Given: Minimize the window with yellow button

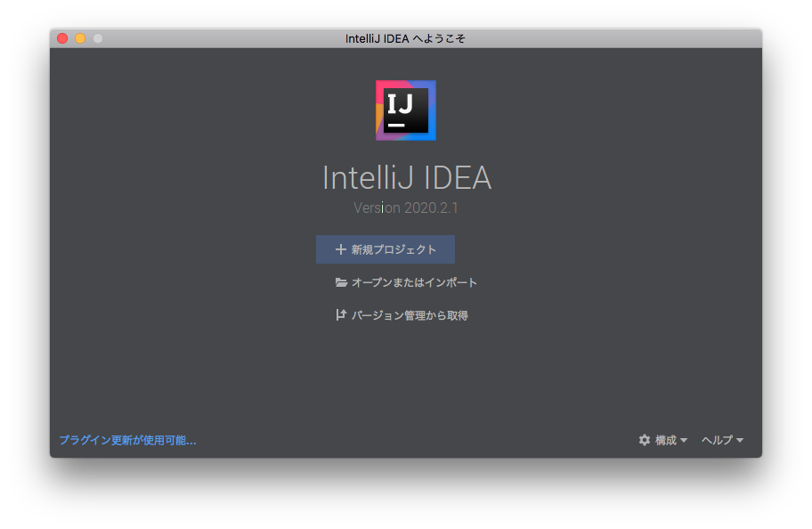Looking at the screenshot, I should pyautogui.click(x=80, y=38).
